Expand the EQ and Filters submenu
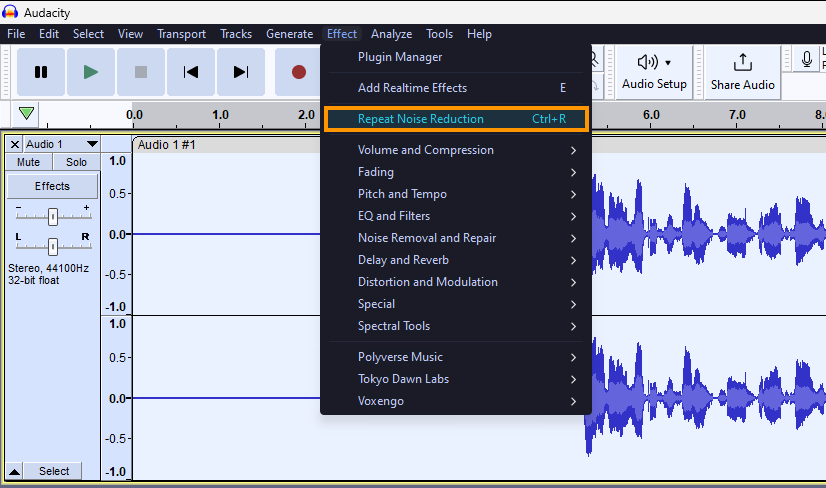The height and width of the screenshot is (488, 826). coord(456,216)
